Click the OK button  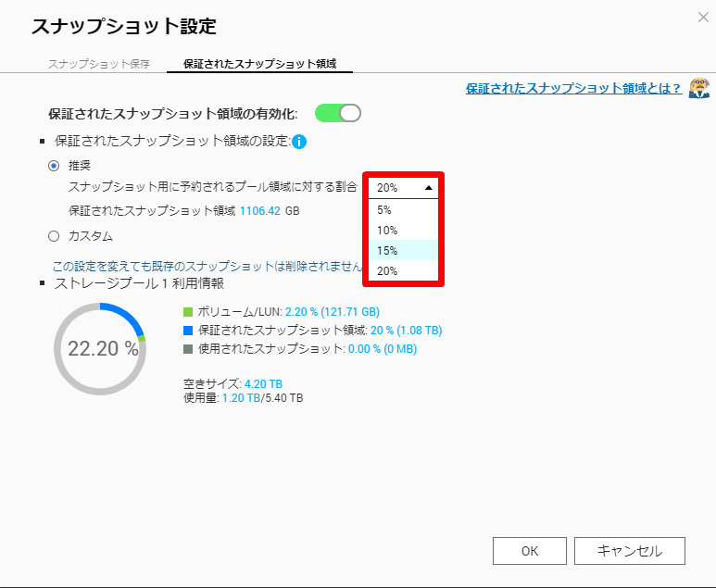coord(530,551)
